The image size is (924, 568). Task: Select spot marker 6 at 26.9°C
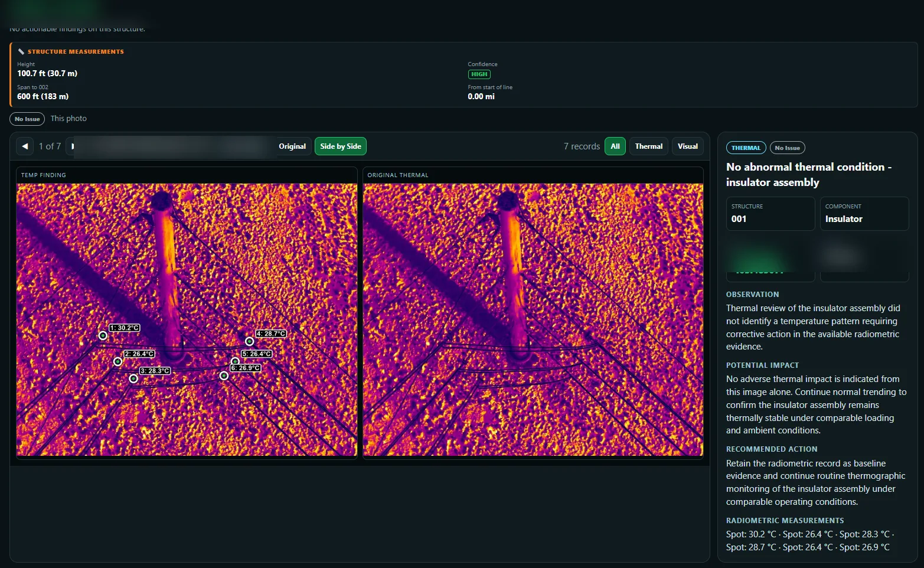click(224, 376)
